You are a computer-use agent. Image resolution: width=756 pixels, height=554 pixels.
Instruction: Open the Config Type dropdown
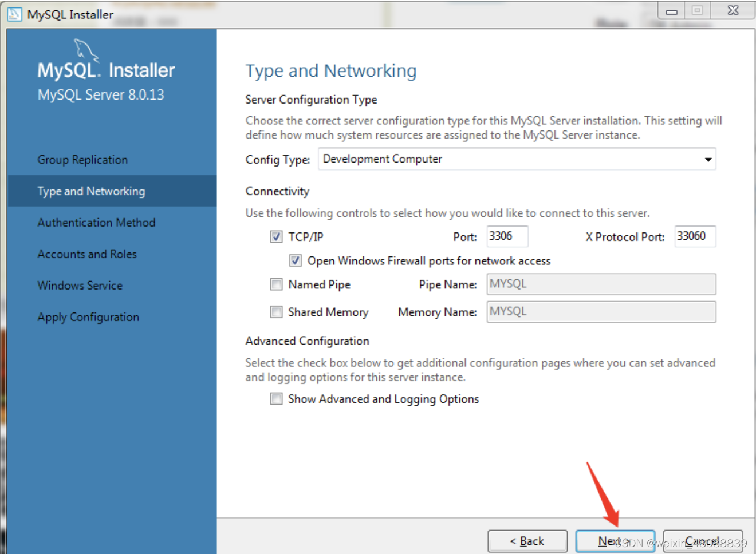(x=517, y=159)
